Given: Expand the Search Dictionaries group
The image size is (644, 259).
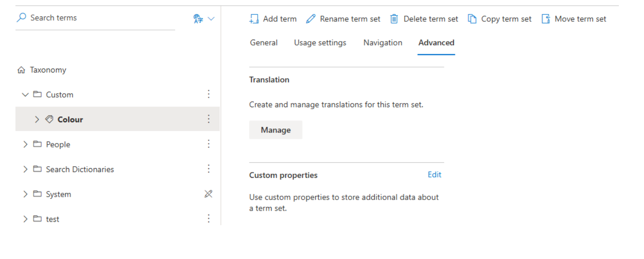Looking at the screenshot, I should pos(25,169).
